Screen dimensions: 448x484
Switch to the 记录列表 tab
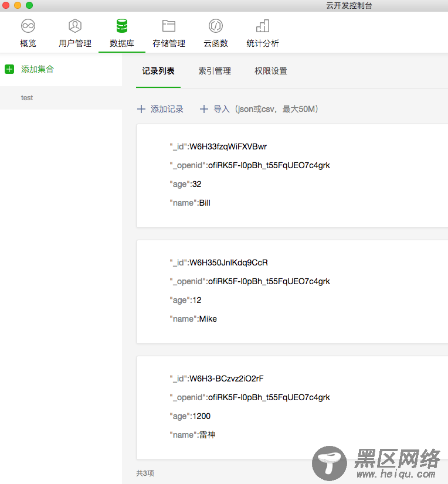pyautogui.click(x=158, y=71)
